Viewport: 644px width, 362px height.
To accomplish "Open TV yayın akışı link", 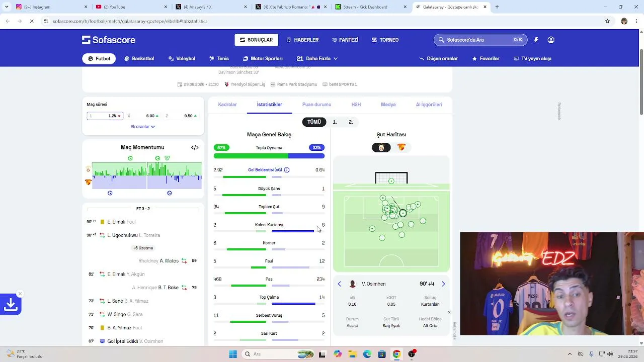I will click(532, 59).
